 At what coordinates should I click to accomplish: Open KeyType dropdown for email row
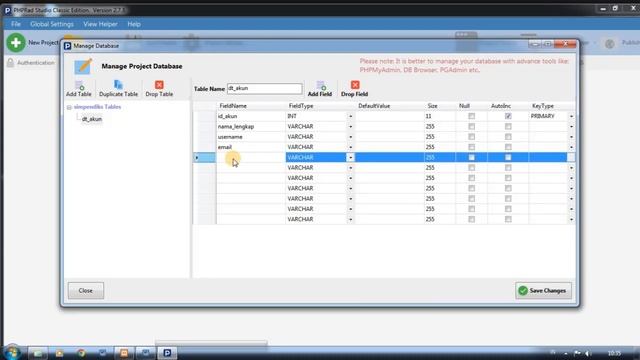571,147
